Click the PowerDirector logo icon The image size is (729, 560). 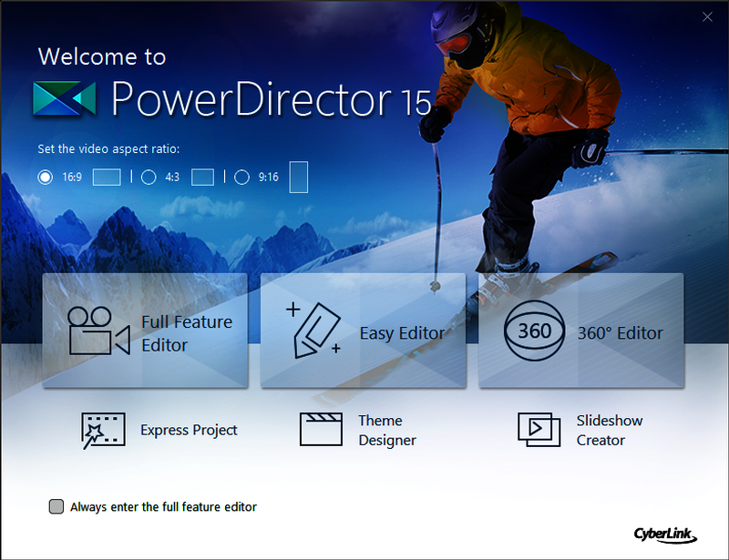tap(65, 98)
